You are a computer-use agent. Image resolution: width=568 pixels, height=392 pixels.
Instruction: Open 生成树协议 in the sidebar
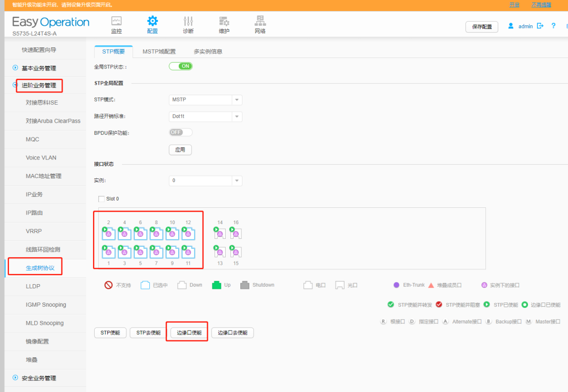45,268
